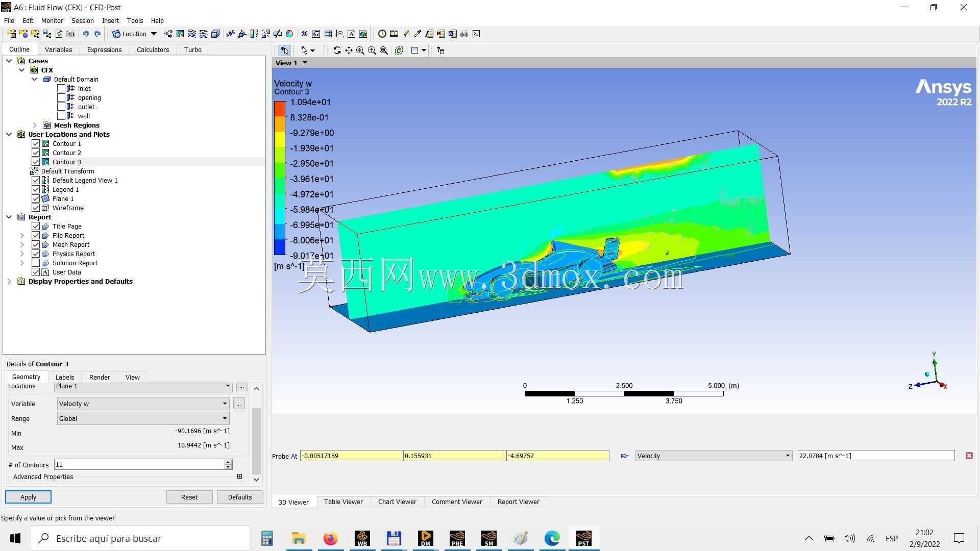Image resolution: width=980 pixels, height=551 pixels.
Task: Check the Solution Report checkbox
Action: pos(36,263)
